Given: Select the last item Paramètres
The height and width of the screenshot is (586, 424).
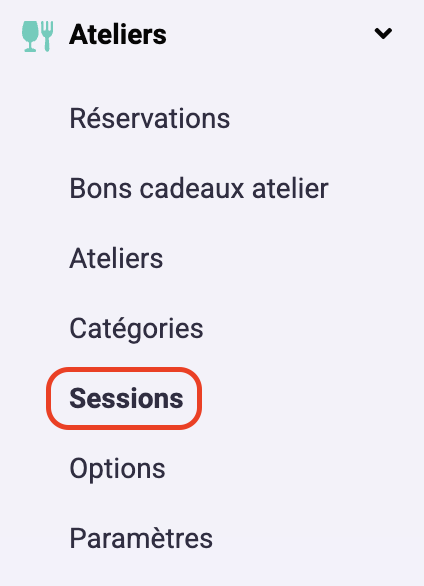Looking at the screenshot, I should pyautogui.click(x=141, y=538).
